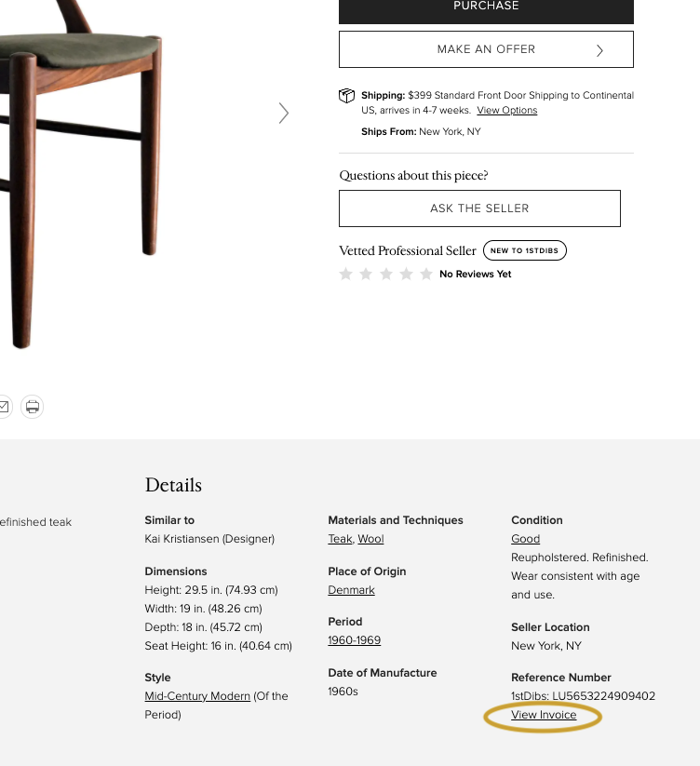Image resolution: width=700 pixels, height=766 pixels.
Task: Click the shipping box icon
Action: pyautogui.click(x=346, y=95)
